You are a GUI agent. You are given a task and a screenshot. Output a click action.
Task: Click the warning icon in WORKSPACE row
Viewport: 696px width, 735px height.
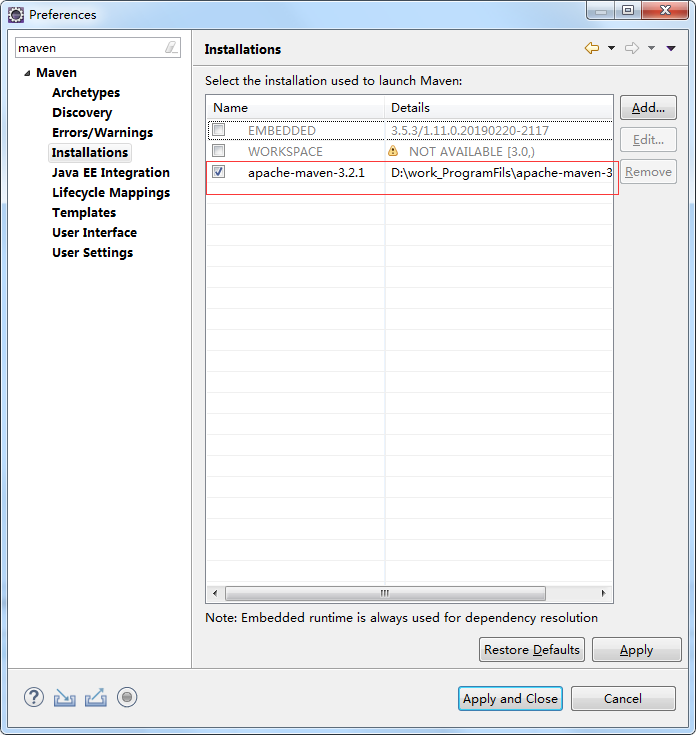pos(393,151)
